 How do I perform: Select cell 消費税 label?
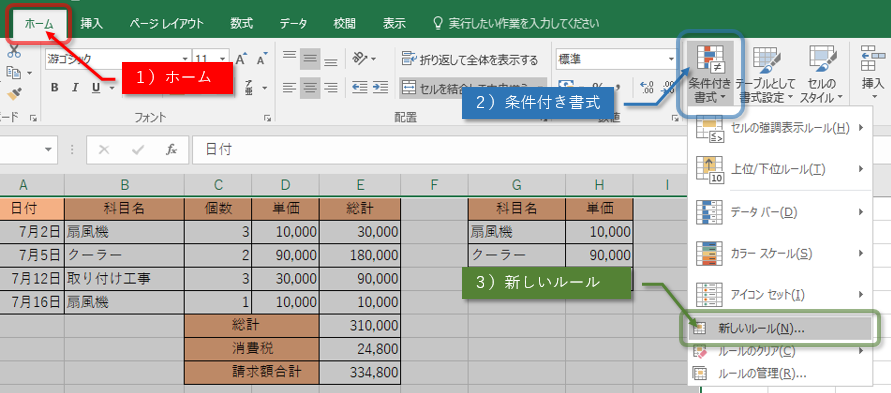(x=252, y=348)
